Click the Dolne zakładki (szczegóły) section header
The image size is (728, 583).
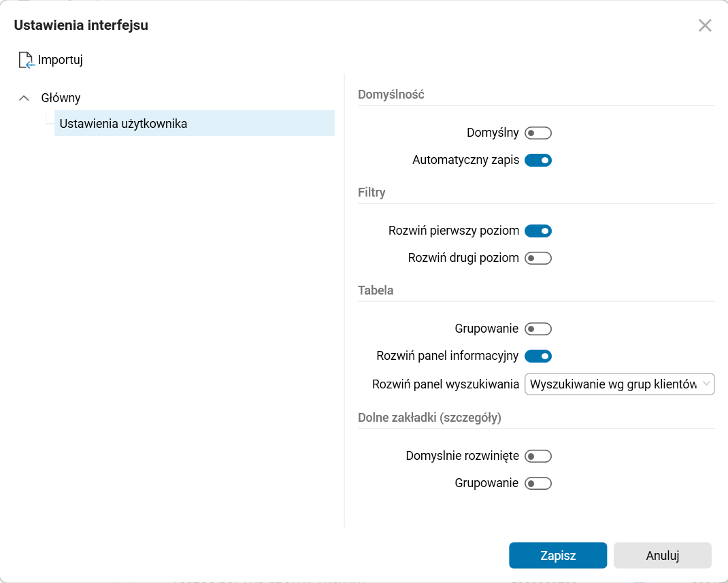[x=429, y=418]
